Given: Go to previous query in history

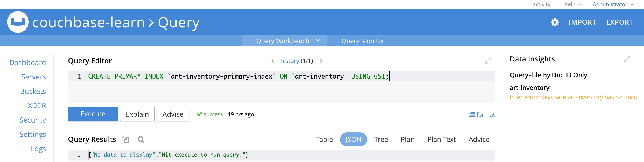Looking at the screenshot, I should tap(273, 61).
